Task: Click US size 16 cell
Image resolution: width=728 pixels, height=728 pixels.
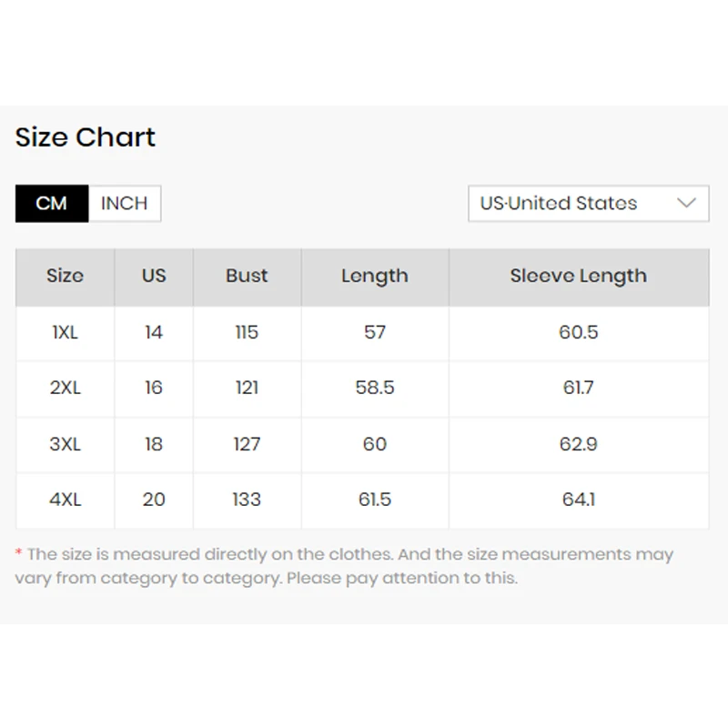Action: (154, 389)
